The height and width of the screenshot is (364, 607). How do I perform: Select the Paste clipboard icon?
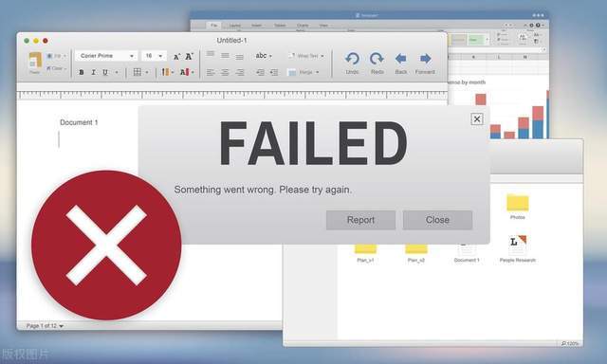tap(35, 61)
